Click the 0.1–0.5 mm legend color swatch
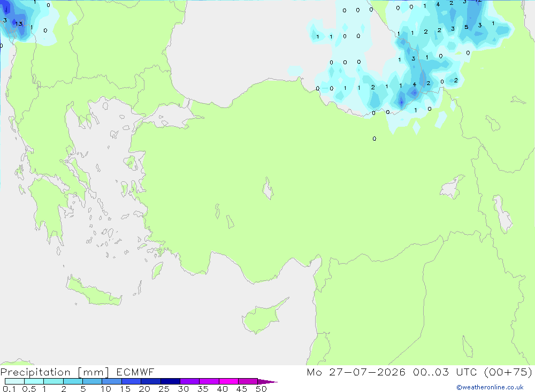This screenshot has height=392, width=535. pos(14,381)
